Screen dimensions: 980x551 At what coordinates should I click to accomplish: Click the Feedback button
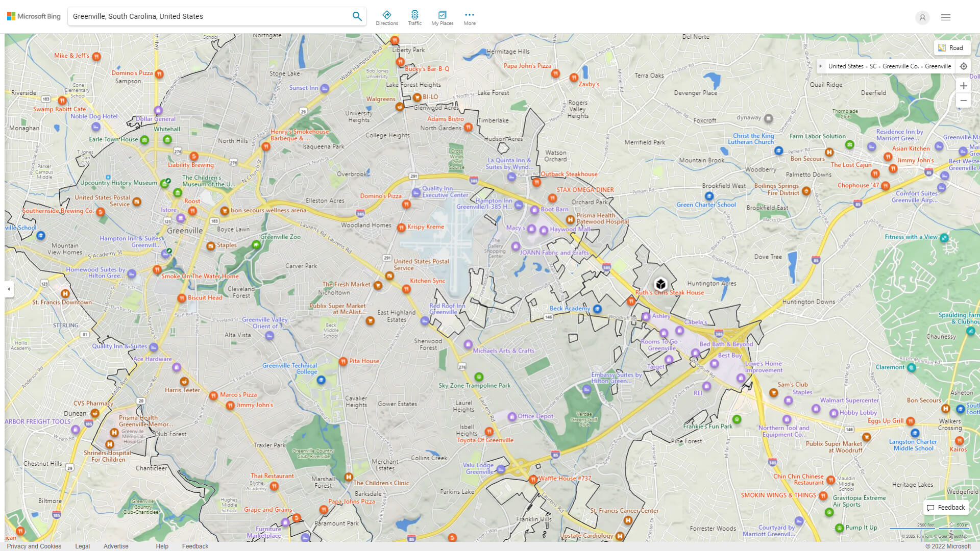pyautogui.click(x=945, y=507)
